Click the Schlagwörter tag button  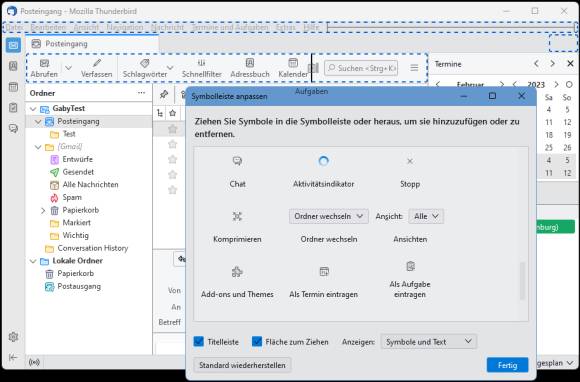[x=145, y=68]
